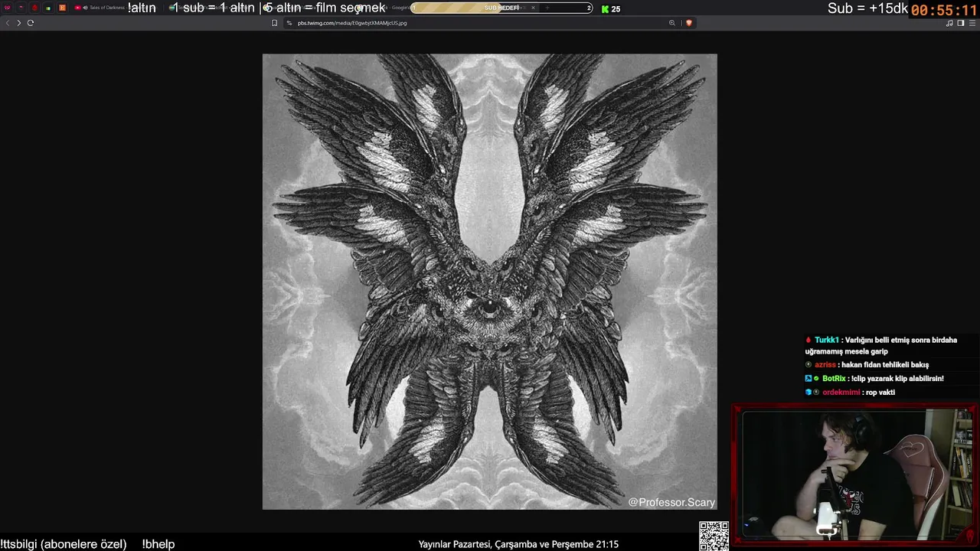Click the ordekmimi username in chat
The height and width of the screenshot is (551, 980).
841,393
